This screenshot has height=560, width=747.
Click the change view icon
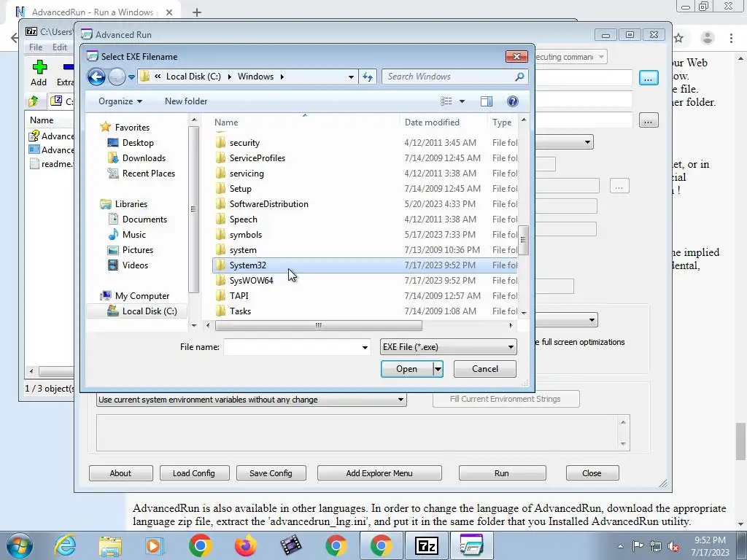pyautogui.click(x=446, y=101)
